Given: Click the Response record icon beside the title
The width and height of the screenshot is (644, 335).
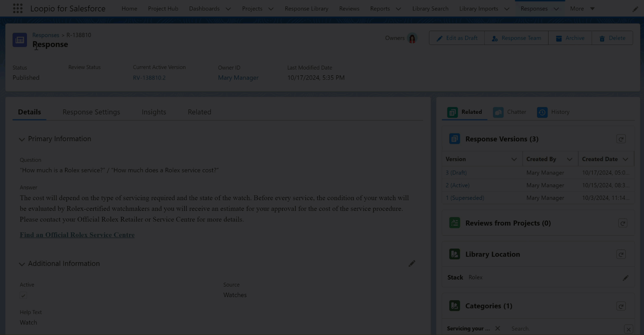Looking at the screenshot, I should tap(20, 40).
